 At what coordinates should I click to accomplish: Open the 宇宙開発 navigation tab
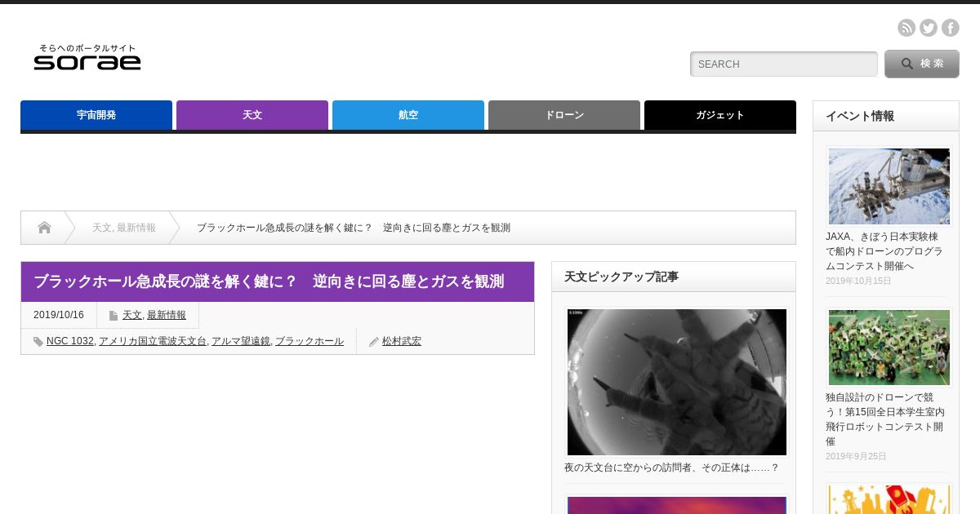pyautogui.click(x=96, y=115)
